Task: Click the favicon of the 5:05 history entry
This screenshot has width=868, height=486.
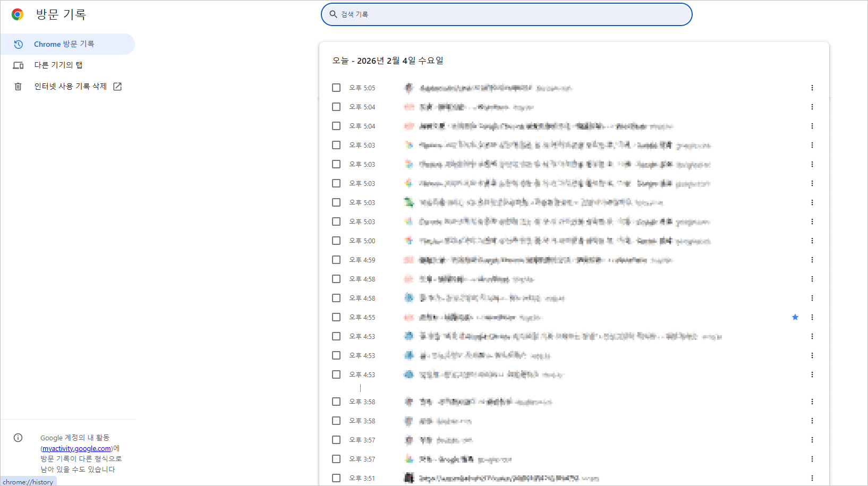Action: [x=409, y=88]
